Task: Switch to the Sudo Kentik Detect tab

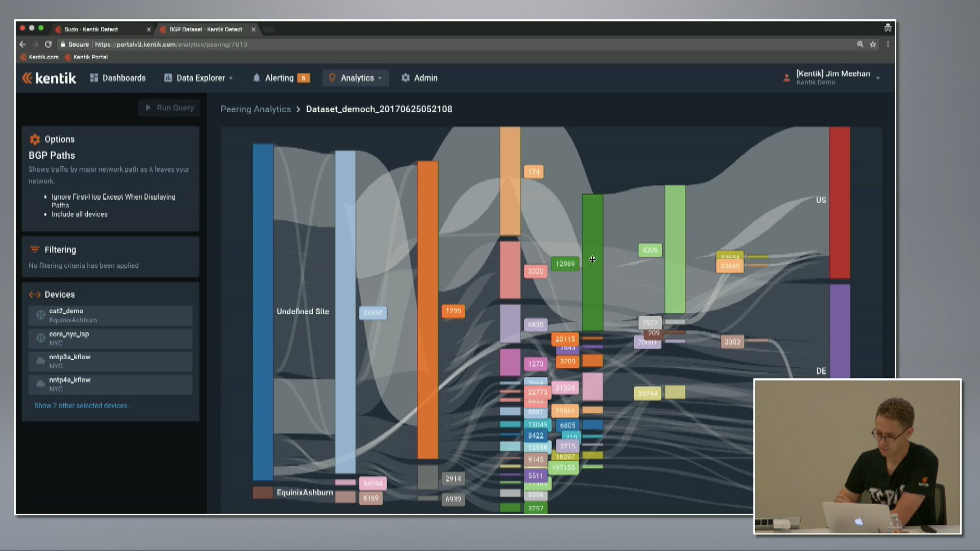Action: click(x=91, y=29)
